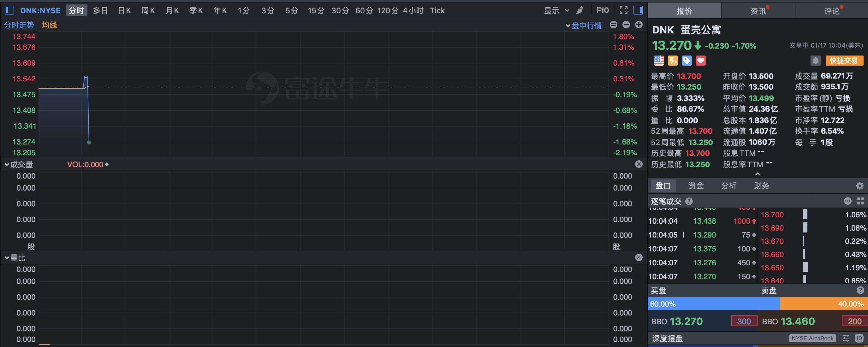Close the 成交量 volume indicator panel
The height and width of the screenshot is (347, 868).
coord(639,164)
